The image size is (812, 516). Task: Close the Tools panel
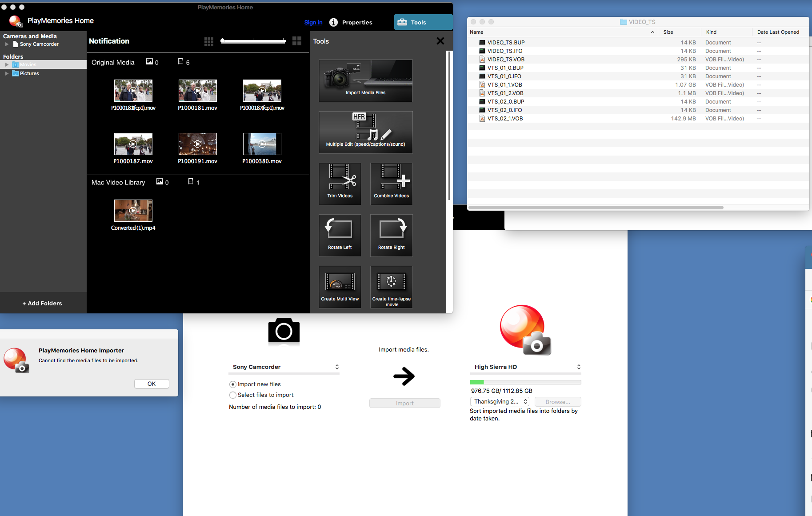(x=440, y=41)
